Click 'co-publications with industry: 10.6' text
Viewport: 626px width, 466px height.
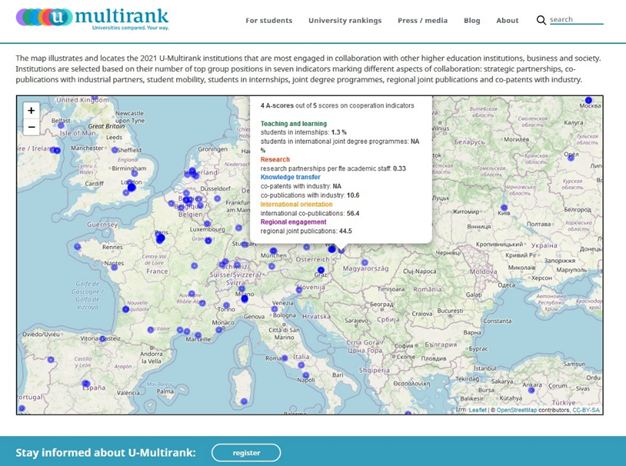310,195
